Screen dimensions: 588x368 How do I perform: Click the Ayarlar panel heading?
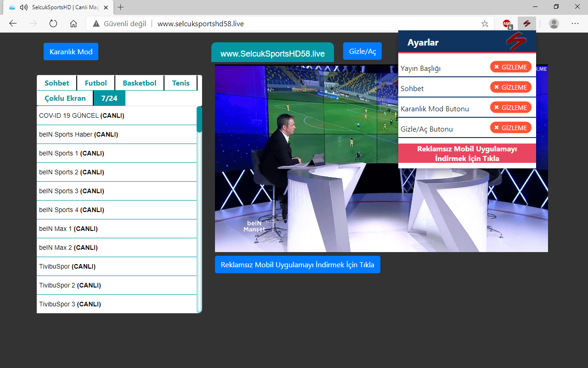[423, 42]
